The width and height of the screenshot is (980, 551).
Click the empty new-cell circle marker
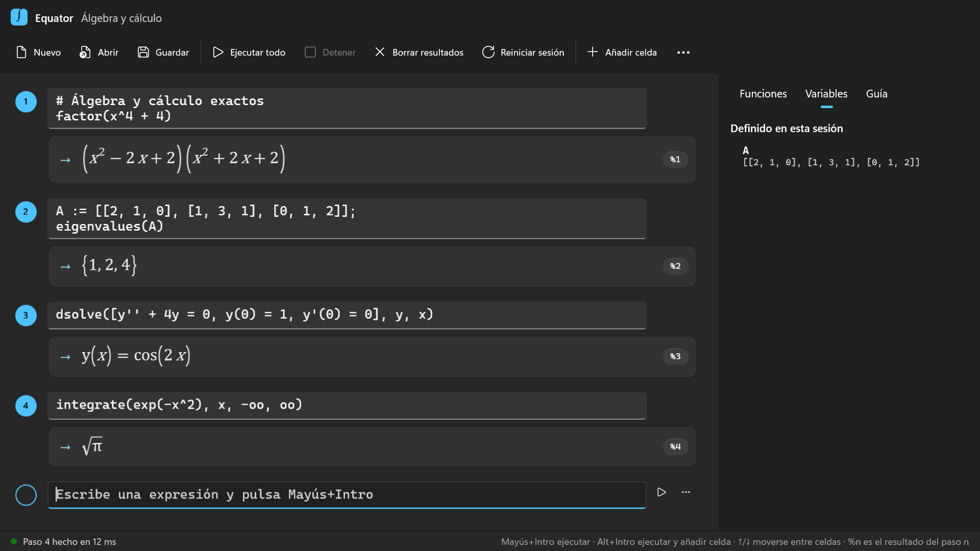[26, 495]
